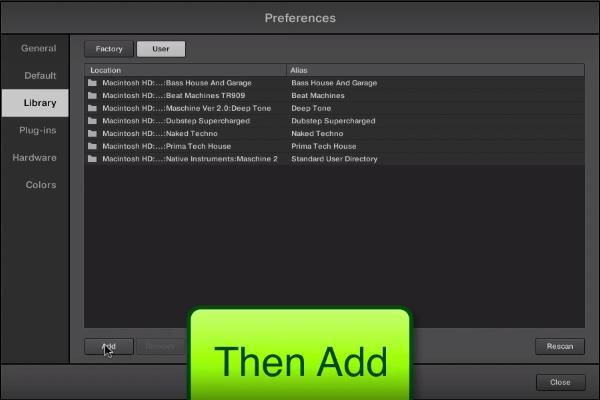This screenshot has width=600, height=400.
Task: Click alias 'Prima Tech House'
Action: click(x=324, y=146)
